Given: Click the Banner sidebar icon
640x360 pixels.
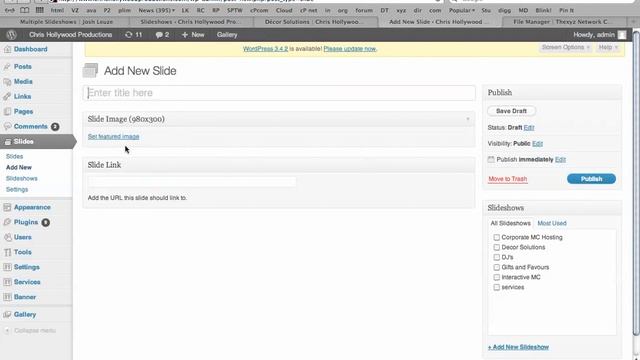Looking at the screenshot, I should coord(7,297).
